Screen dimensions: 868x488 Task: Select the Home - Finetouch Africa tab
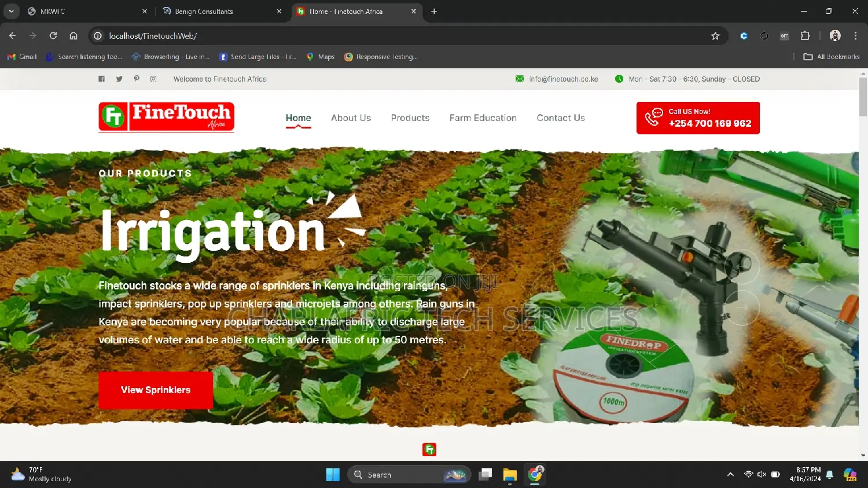356,12
